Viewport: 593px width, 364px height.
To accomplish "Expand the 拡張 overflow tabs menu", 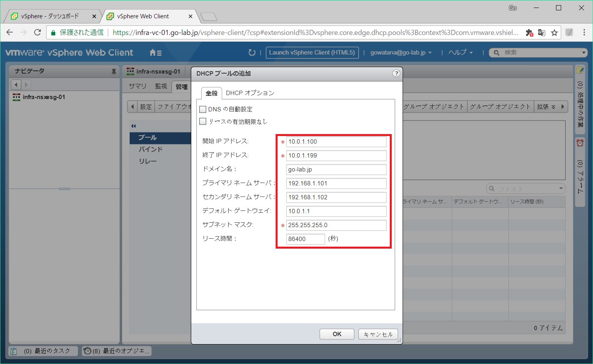I will pyautogui.click(x=546, y=107).
